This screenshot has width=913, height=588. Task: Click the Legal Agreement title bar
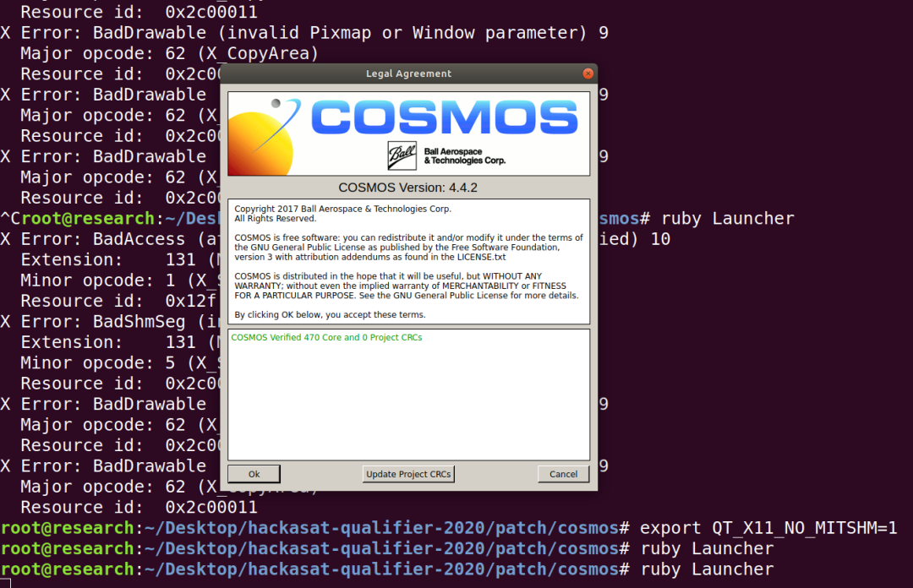tap(408, 73)
